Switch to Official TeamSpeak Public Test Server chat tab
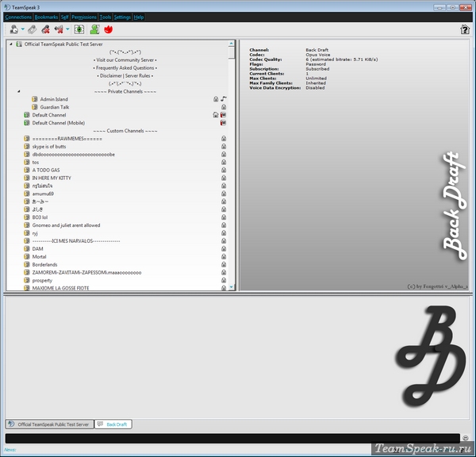 pyautogui.click(x=49, y=424)
